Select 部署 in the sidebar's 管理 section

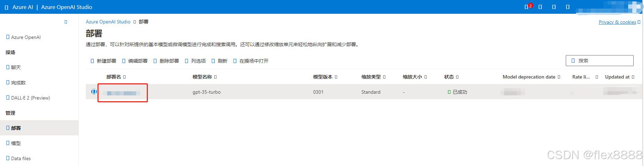pos(39,128)
